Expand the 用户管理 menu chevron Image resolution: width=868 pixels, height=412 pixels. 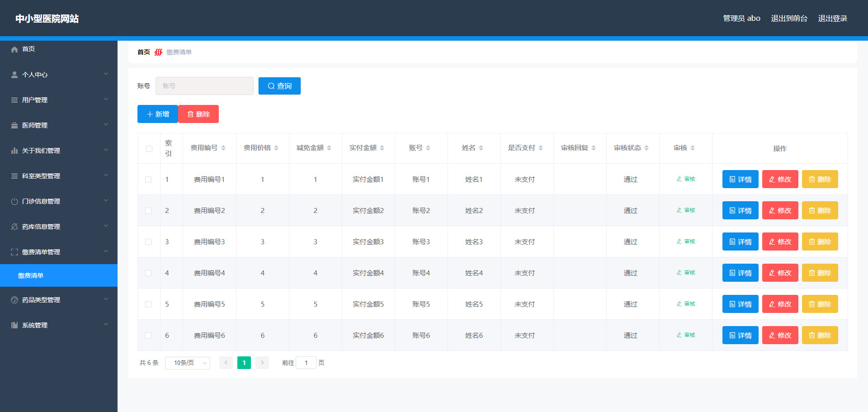(x=106, y=99)
